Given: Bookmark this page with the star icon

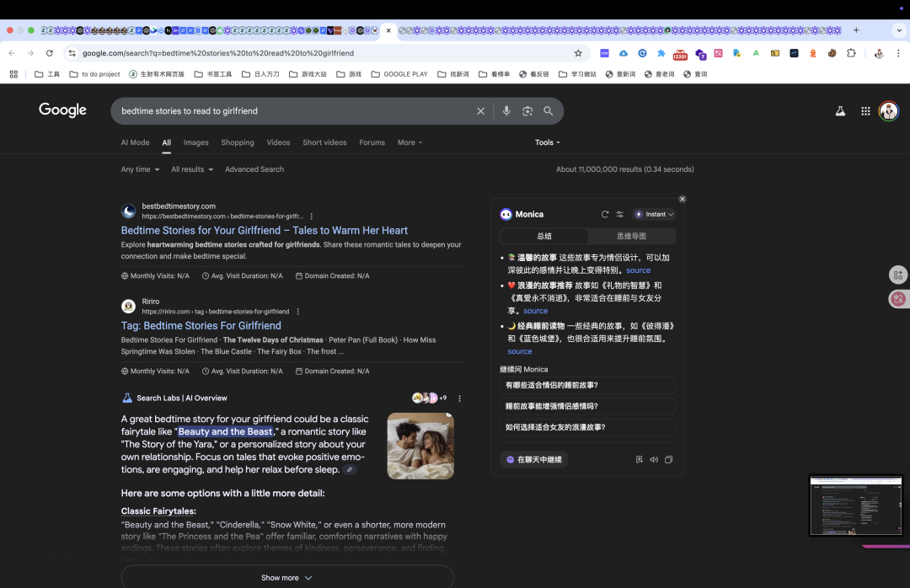Looking at the screenshot, I should pyautogui.click(x=578, y=53).
